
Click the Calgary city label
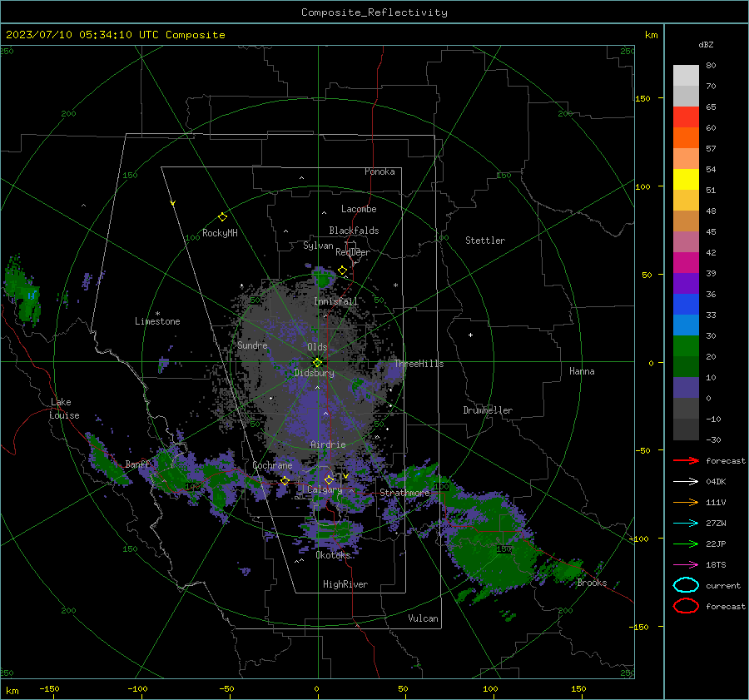[325, 489]
